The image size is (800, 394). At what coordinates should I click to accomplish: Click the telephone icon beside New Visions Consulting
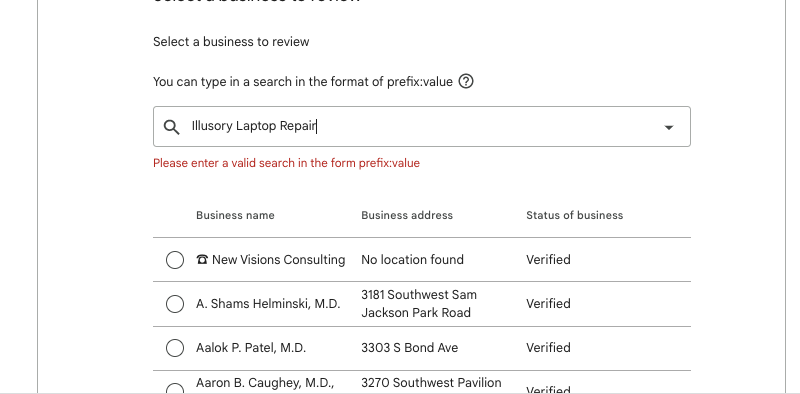point(202,260)
